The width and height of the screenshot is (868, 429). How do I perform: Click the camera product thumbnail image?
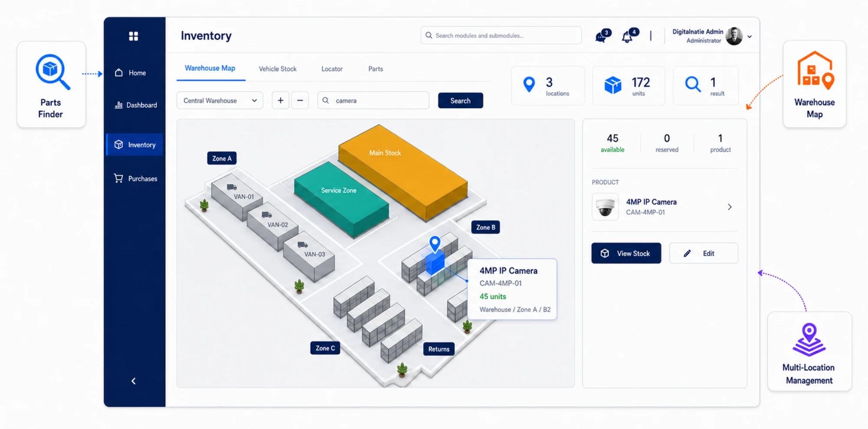pos(605,207)
